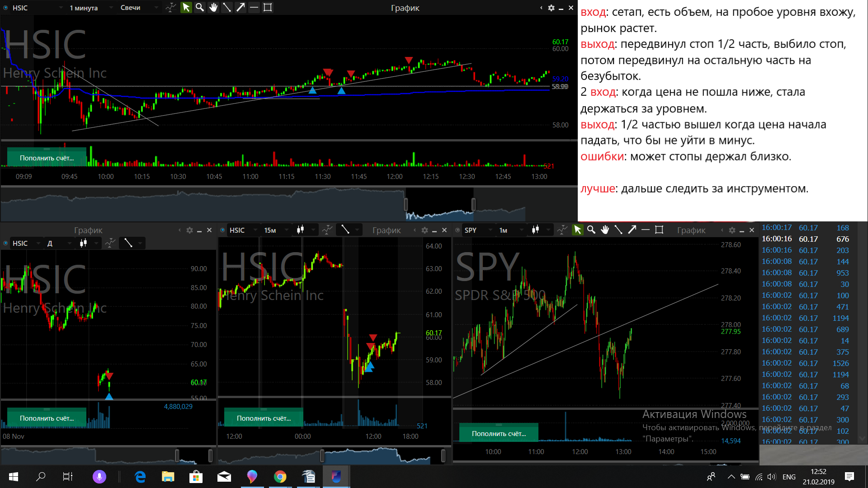Viewport: 868px width, 488px height.
Task: Open Task View on taskbar
Action: click(67, 477)
